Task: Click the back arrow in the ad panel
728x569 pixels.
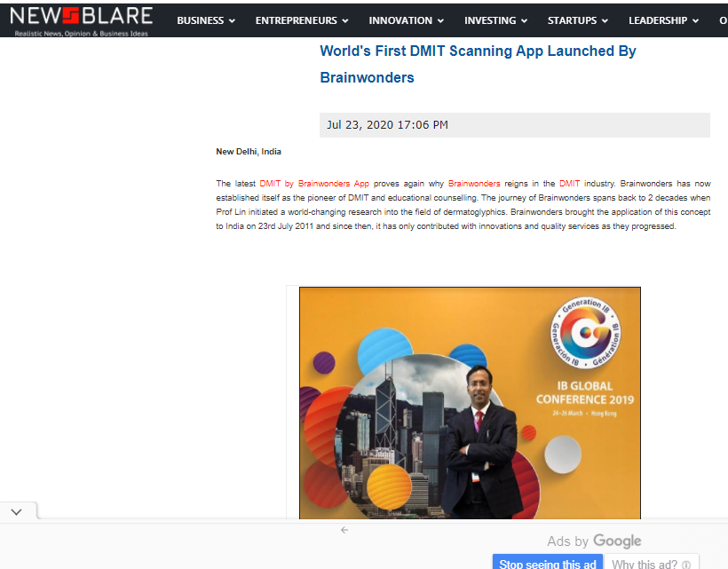Action: pyautogui.click(x=344, y=530)
